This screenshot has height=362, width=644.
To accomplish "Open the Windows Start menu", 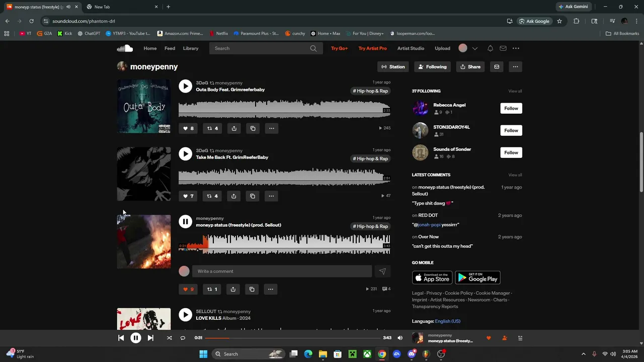I will [x=203, y=354].
